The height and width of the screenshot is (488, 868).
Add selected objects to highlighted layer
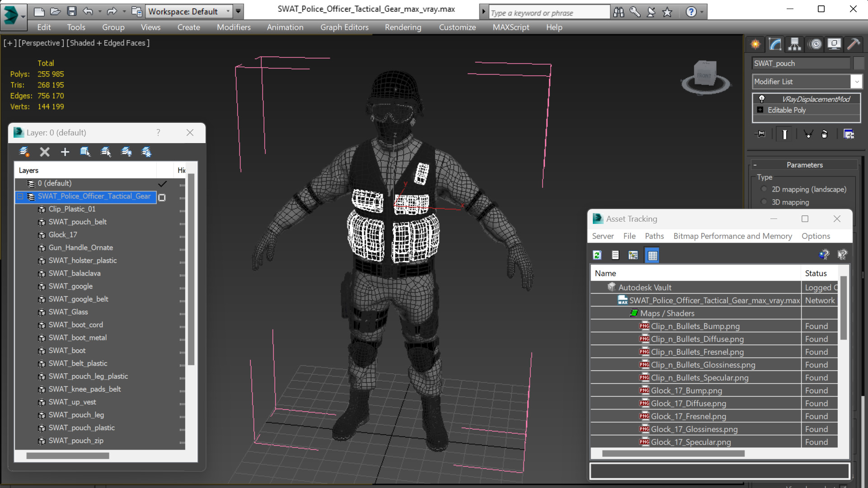click(65, 152)
